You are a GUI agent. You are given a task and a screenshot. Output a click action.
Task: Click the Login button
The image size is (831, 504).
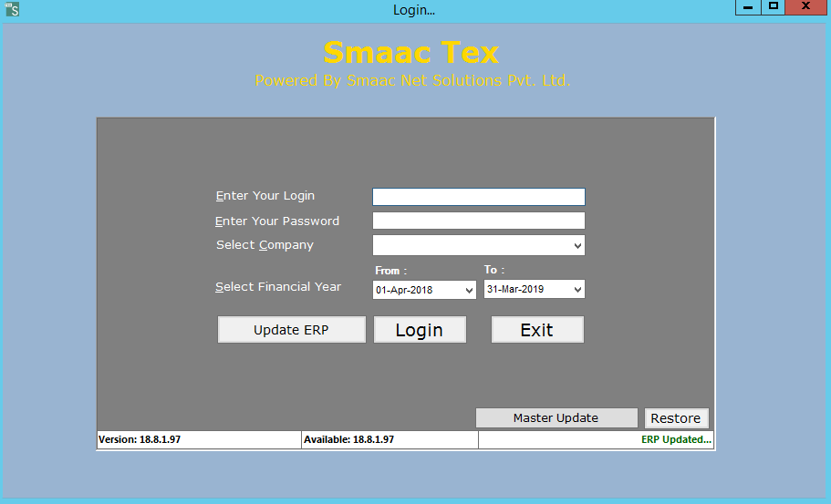420,330
